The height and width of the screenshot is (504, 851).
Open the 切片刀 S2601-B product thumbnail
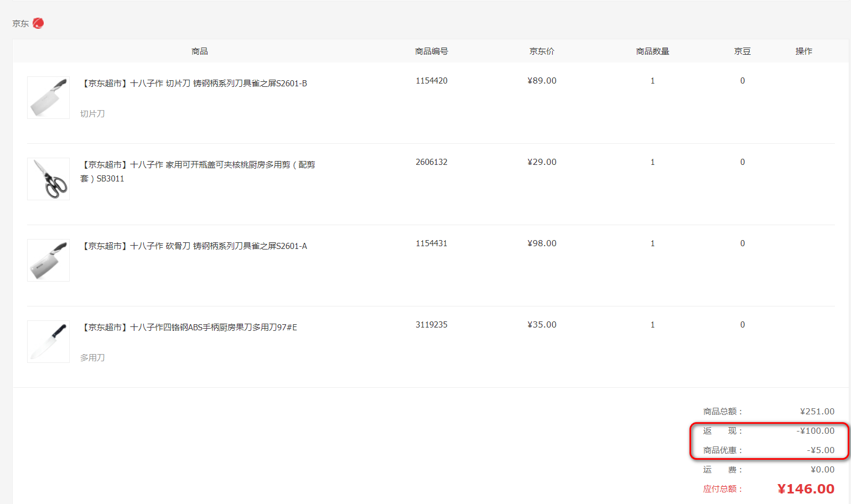49,97
